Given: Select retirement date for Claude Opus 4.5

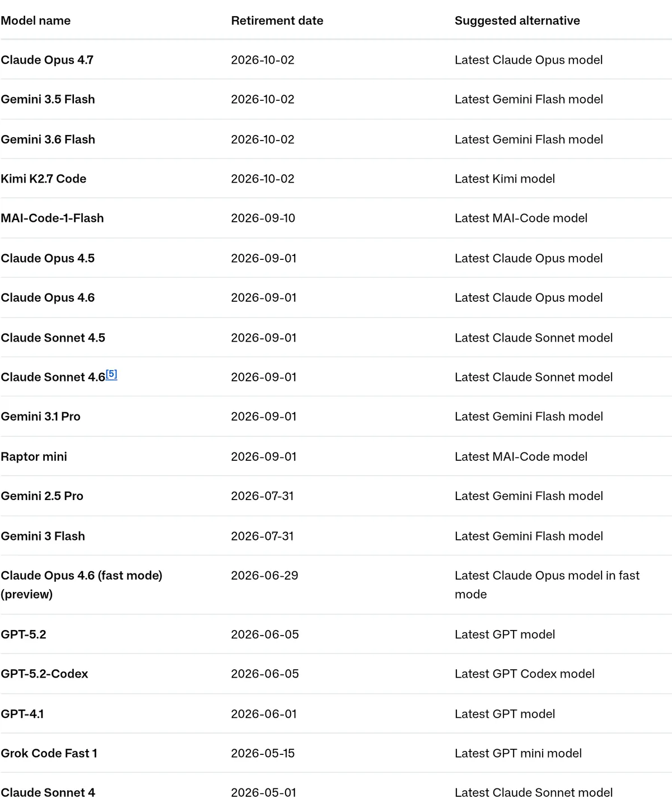Looking at the screenshot, I should 264,258.
